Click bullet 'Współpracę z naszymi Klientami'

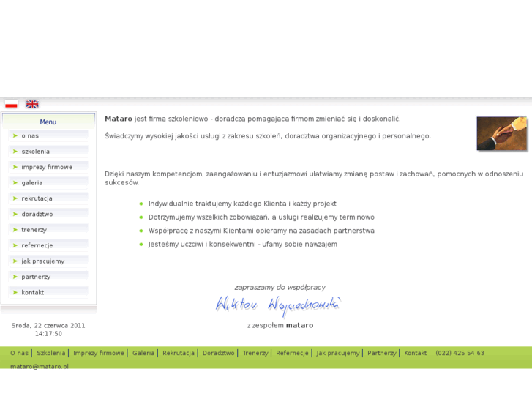[x=261, y=231]
